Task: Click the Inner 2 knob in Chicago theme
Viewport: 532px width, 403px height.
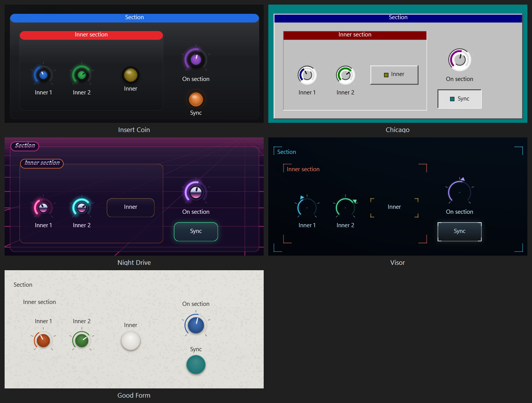Action: click(345, 75)
